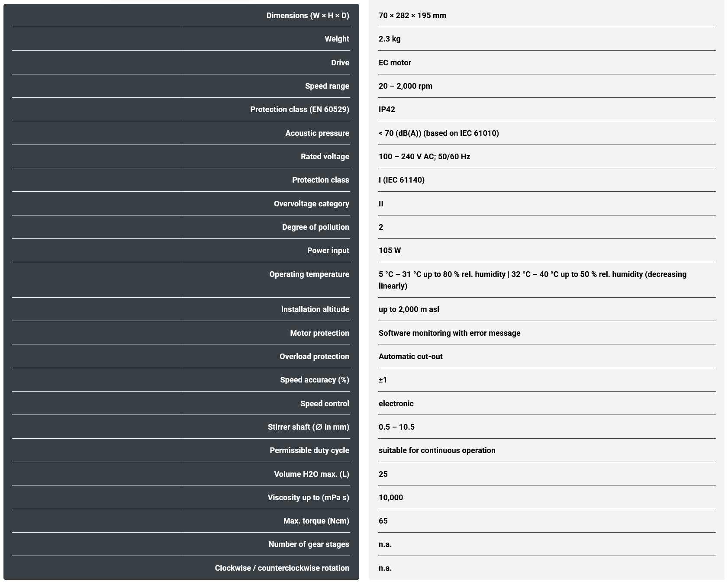
Task: Click the IP42 protection class value
Action: pyautogui.click(x=387, y=109)
